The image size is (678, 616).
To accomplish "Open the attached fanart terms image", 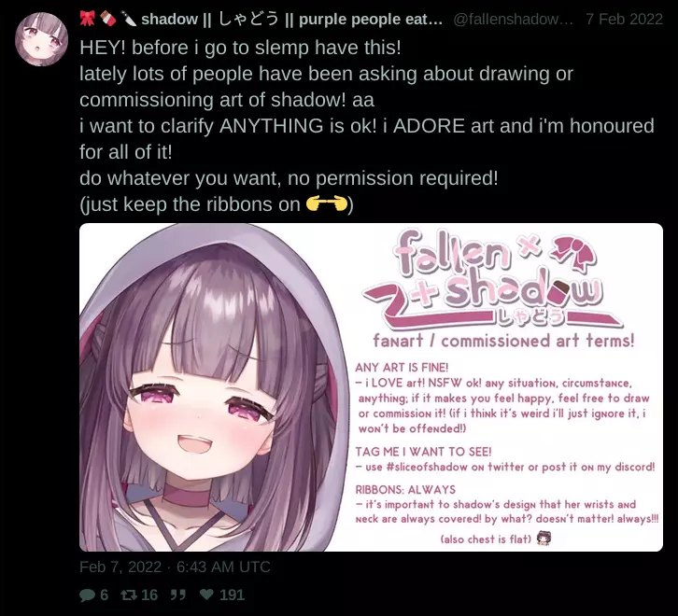I will [x=371, y=387].
